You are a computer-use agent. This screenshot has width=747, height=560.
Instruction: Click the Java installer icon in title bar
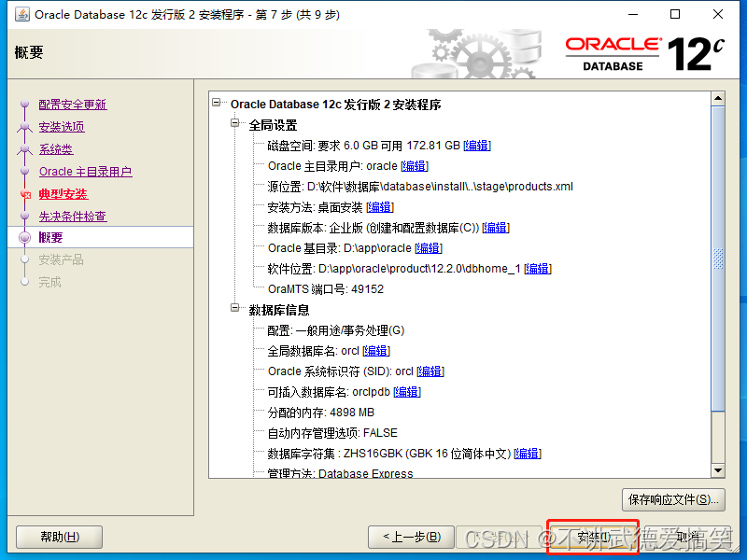(21, 15)
